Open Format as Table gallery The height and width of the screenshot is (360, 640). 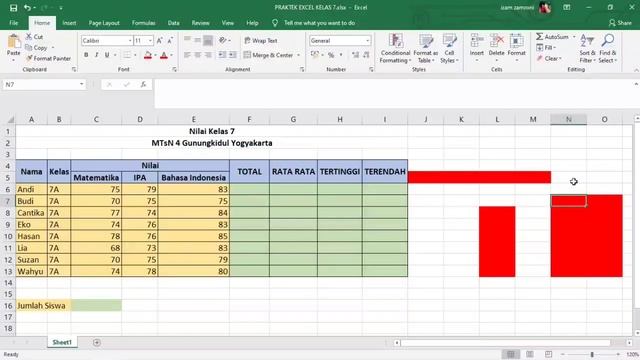[426, 49]
